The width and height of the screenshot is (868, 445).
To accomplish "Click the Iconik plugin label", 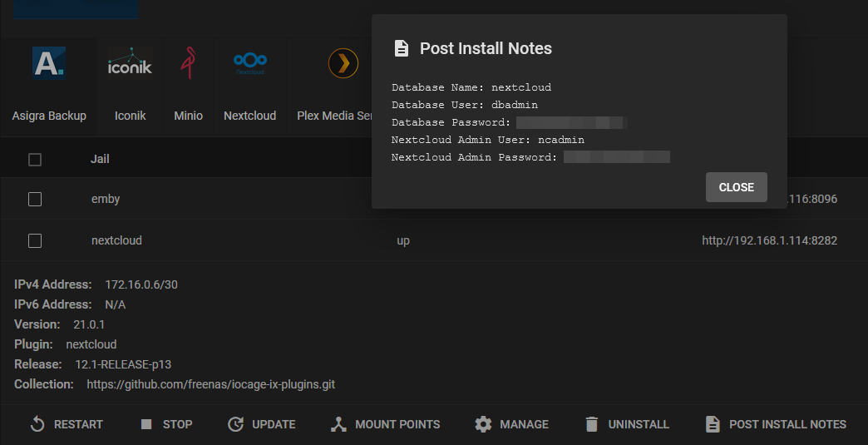I will tap(130, 116).
